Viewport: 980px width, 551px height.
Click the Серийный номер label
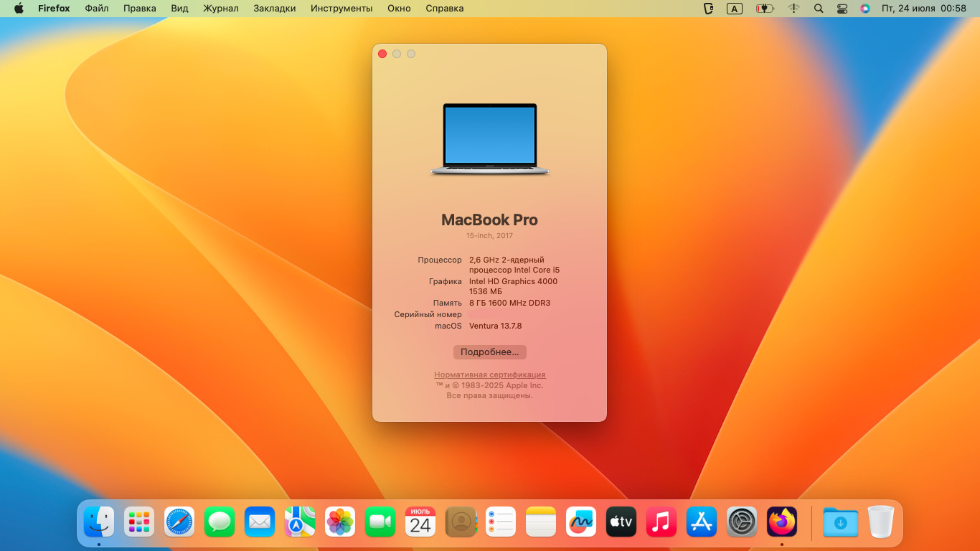point(428,314)
